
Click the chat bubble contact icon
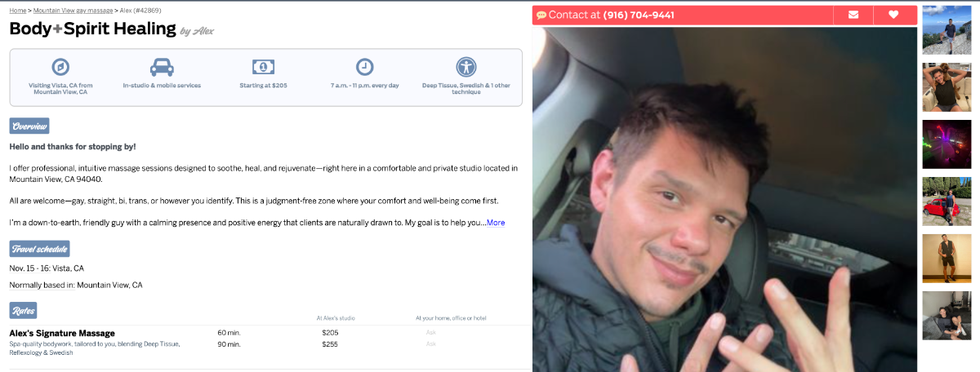pos(541,15)
